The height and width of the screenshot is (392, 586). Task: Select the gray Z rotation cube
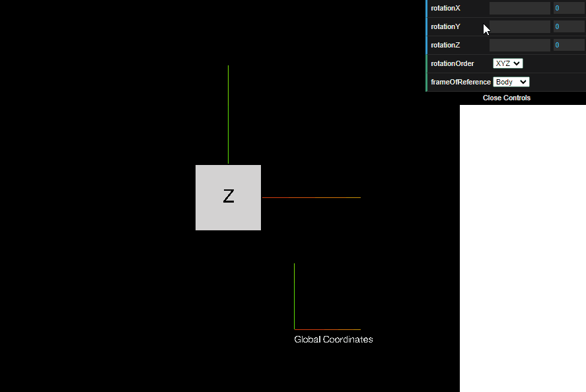tap(228, 197)
